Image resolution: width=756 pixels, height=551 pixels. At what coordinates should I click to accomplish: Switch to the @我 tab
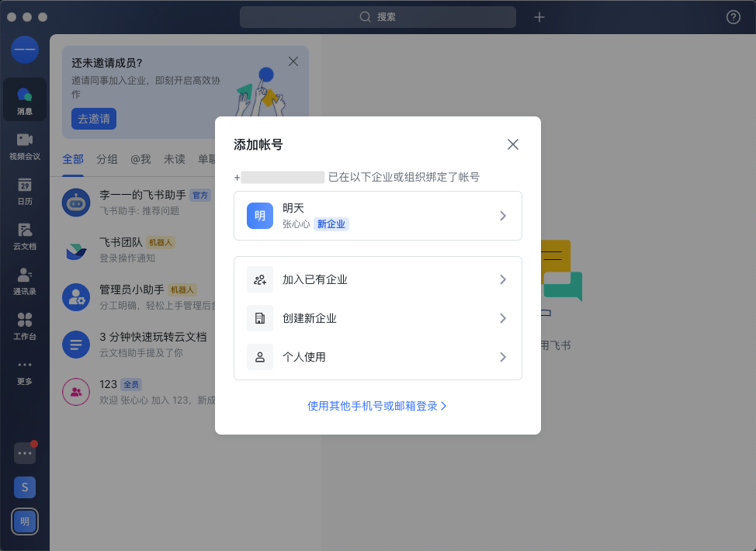tap(140, 159)
